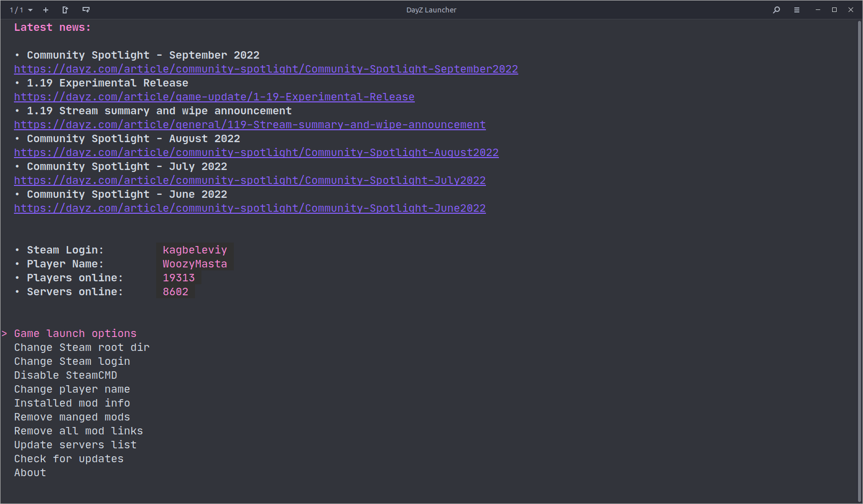Select Remove manged mods entry
This screenshot has width=863, height=504.
(72, 417)
